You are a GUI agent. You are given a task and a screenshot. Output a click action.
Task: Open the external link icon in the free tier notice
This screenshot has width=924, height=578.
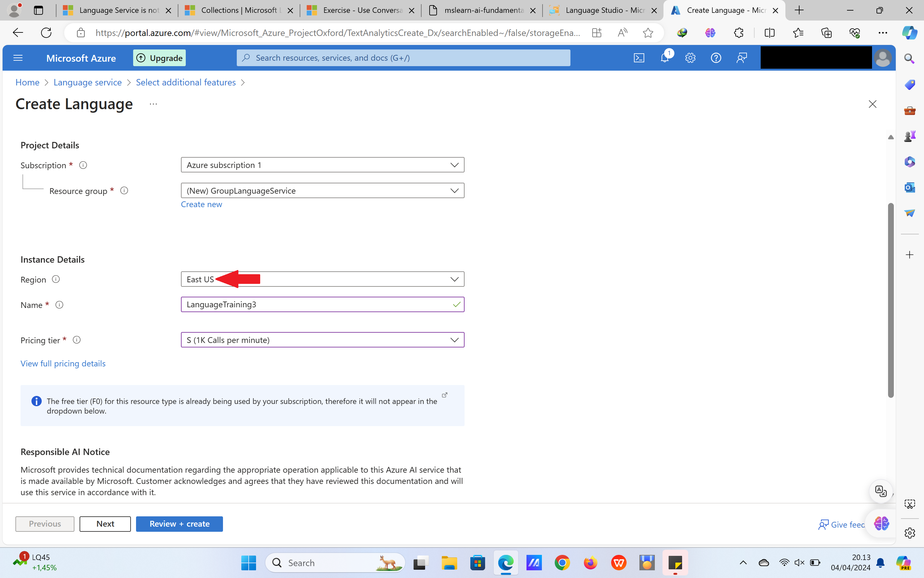pyautogui.click(x=444, y=395)
